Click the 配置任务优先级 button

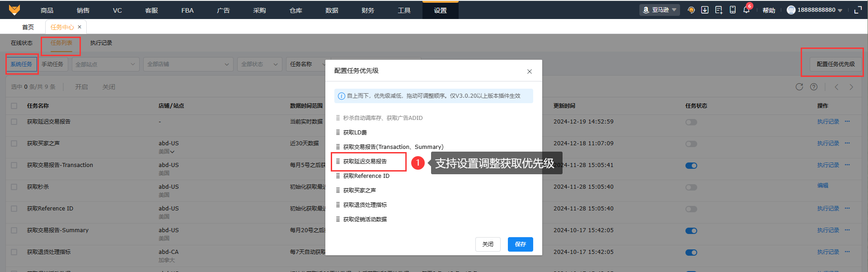tap(835, 64)
